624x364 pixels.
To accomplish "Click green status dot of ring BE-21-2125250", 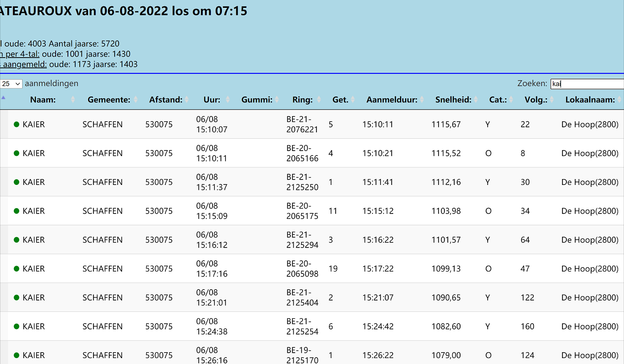I will coord(16,182).
